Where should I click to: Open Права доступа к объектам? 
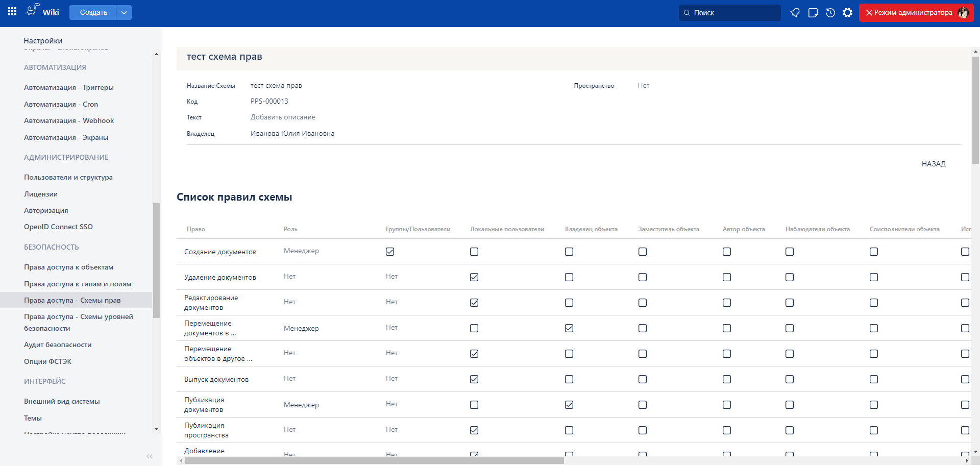point(69,267)
